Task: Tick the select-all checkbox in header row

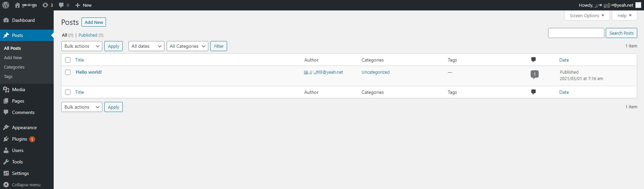Action: point(68,60)
